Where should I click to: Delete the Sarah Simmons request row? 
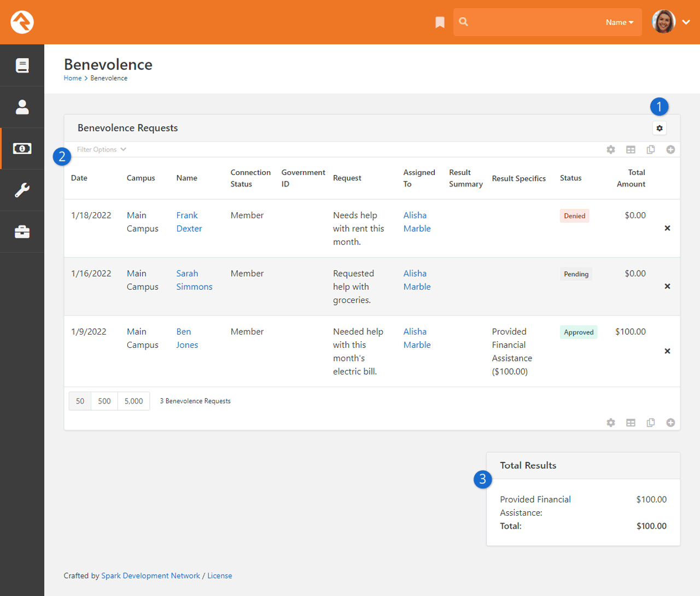tap(667, 287)
